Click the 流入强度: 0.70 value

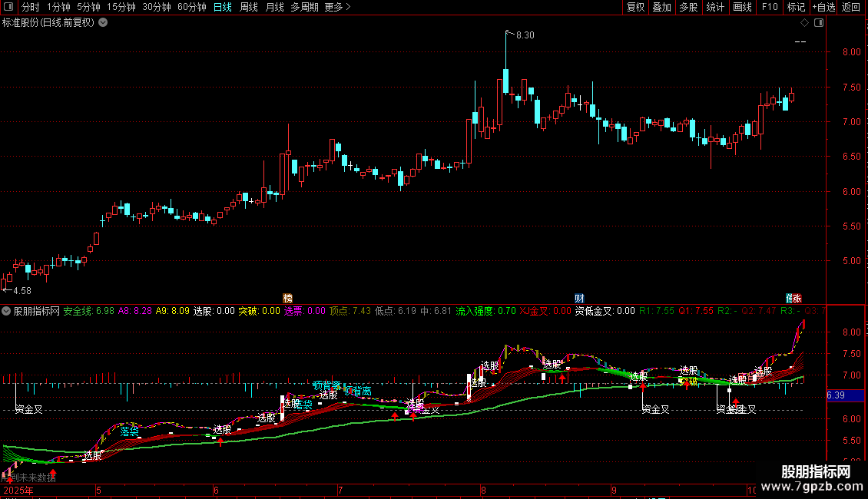tap(486, 311)
